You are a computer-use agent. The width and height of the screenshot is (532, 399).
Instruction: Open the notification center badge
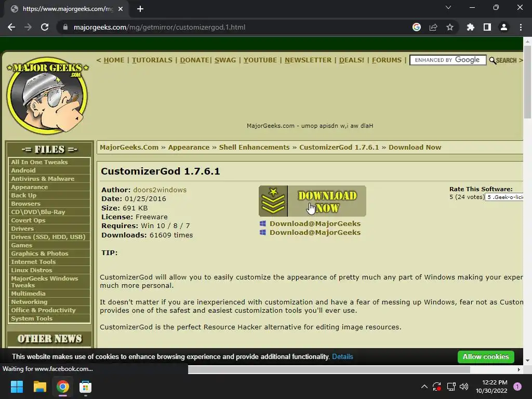[x=517, y=387]
